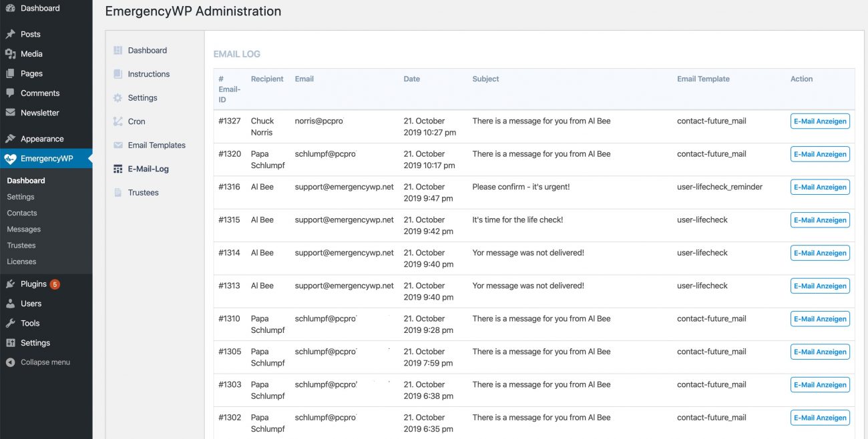Click the Subject column header
The height and width of the screenshot is (439, 868).
(485, 79)
